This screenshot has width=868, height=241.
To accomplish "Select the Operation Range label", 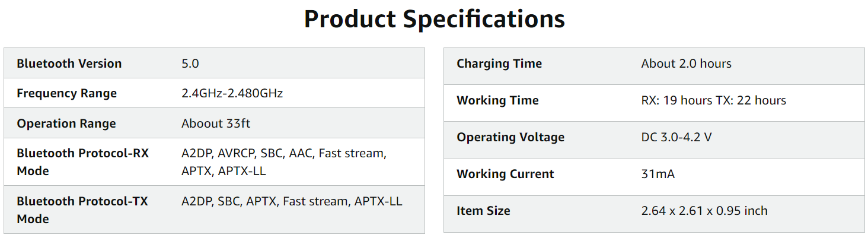I will click(66, 123).
